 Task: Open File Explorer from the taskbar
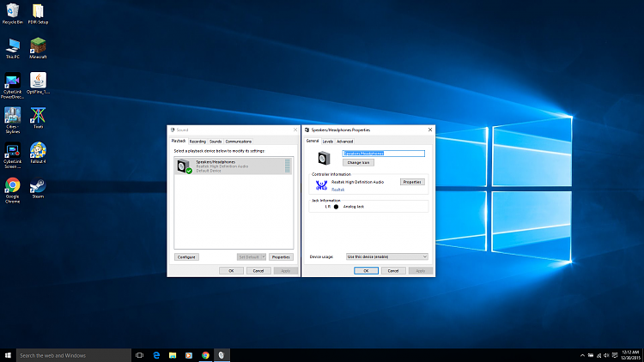click(173, 355)
